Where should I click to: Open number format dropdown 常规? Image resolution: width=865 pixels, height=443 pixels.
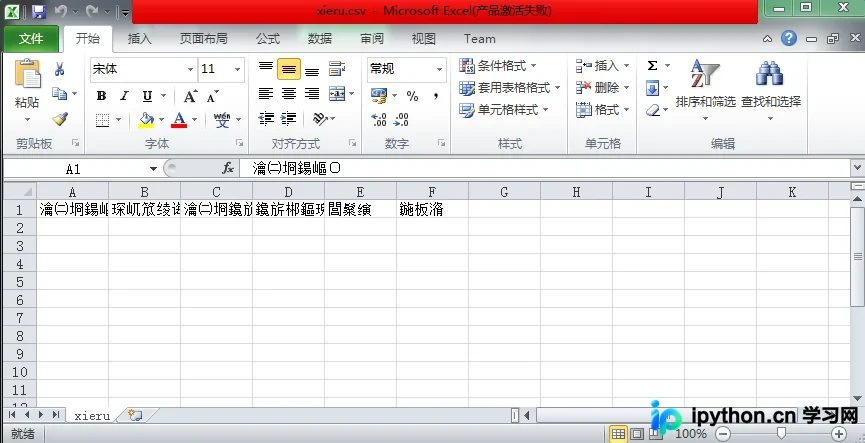pyautogui.click(x=439, y=69)
